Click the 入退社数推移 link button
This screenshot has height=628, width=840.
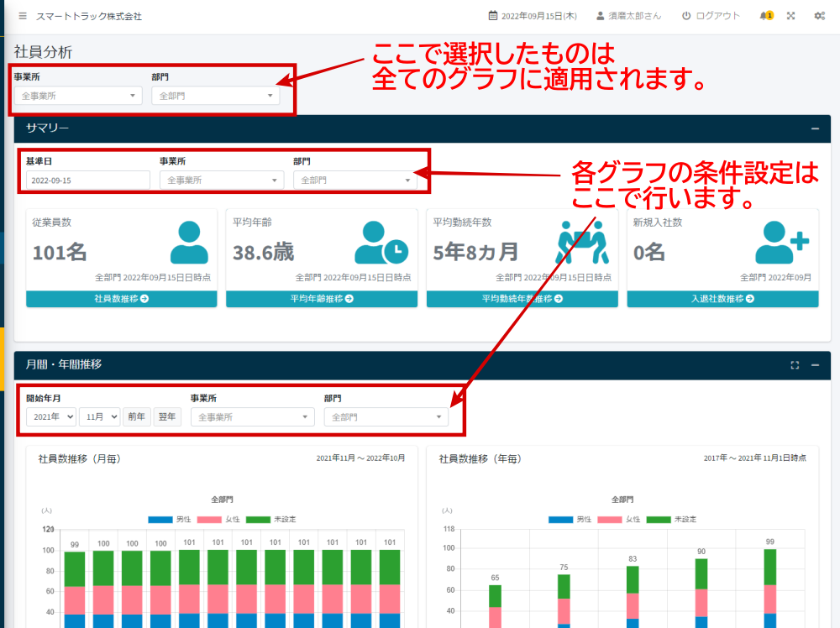tap(722, 299)
